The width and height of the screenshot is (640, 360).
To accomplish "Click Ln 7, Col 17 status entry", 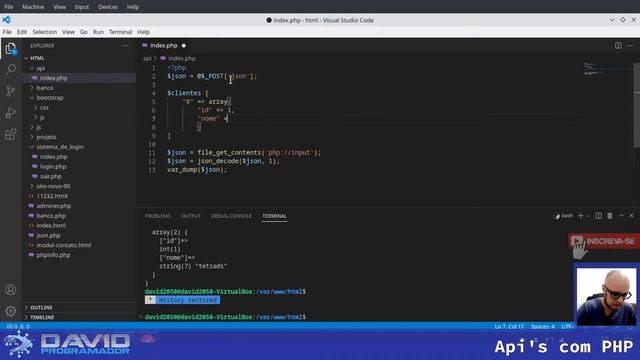I will [509, 327].
